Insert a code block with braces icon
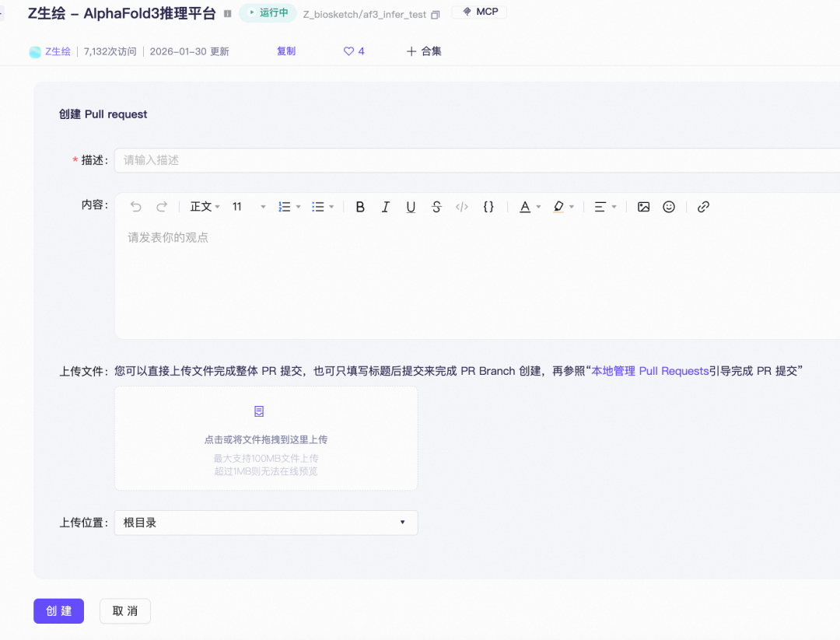The height and width of the screenshot is (640, 840). (x=488, y=207)
